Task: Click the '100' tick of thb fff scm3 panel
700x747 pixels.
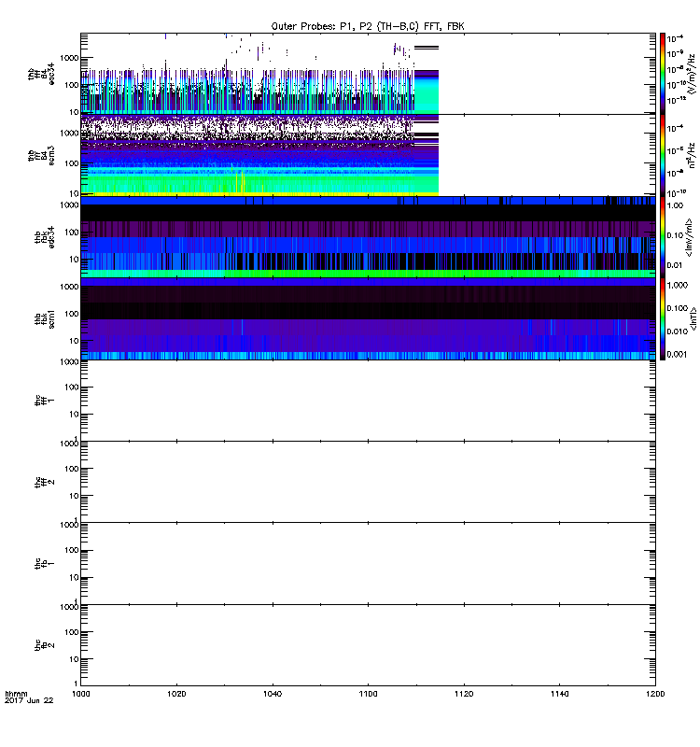Action: (72, 163)
